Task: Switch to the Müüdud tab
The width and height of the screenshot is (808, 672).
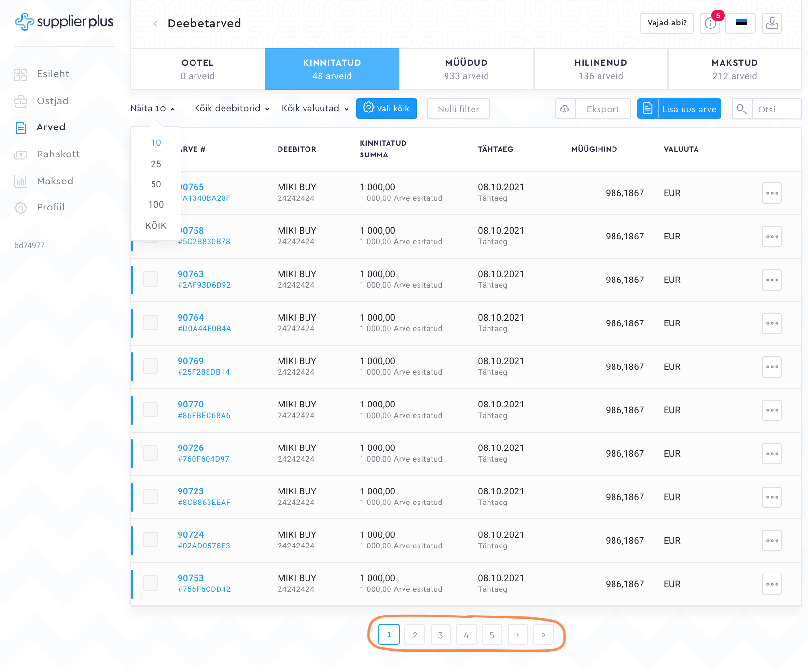Action: pyautogui.click(x=466, y=69)
